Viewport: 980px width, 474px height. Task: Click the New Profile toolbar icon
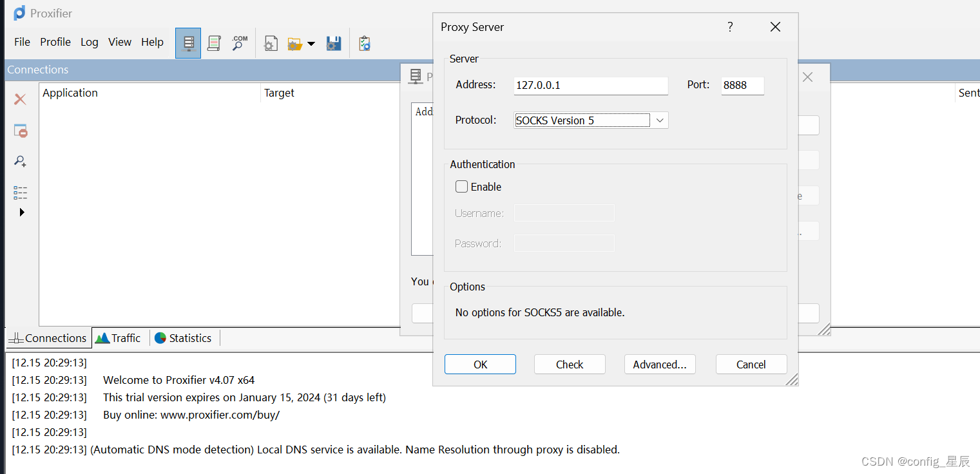(x=271, y=44)
